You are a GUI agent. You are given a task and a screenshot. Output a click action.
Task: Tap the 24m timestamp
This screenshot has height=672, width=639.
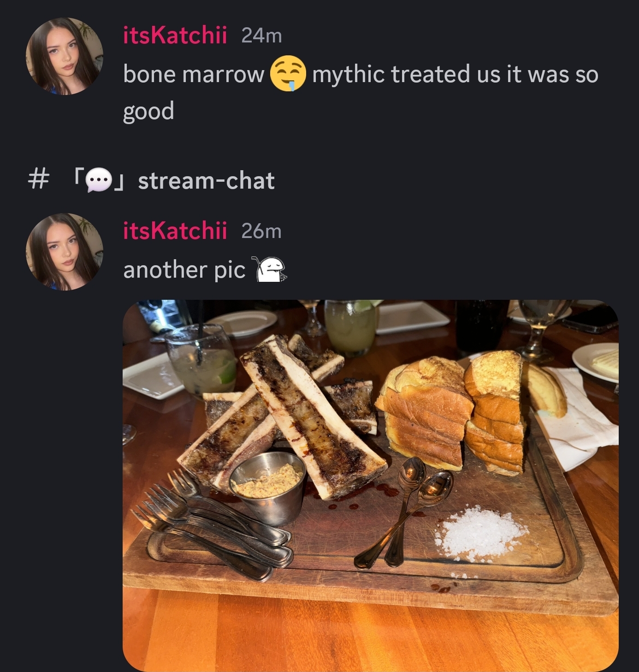[261, 36]
